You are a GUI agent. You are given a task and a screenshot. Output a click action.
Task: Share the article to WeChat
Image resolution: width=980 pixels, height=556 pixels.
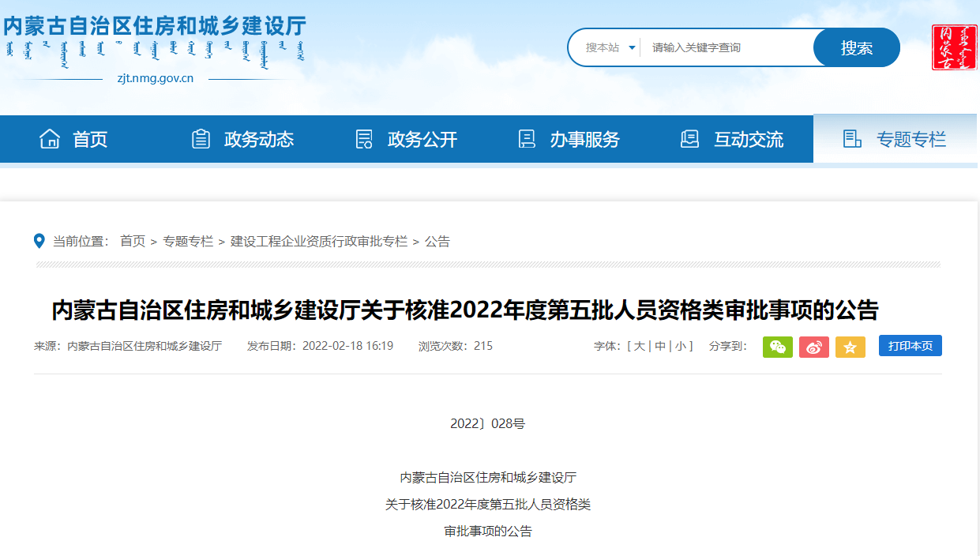tap(777, 346)
